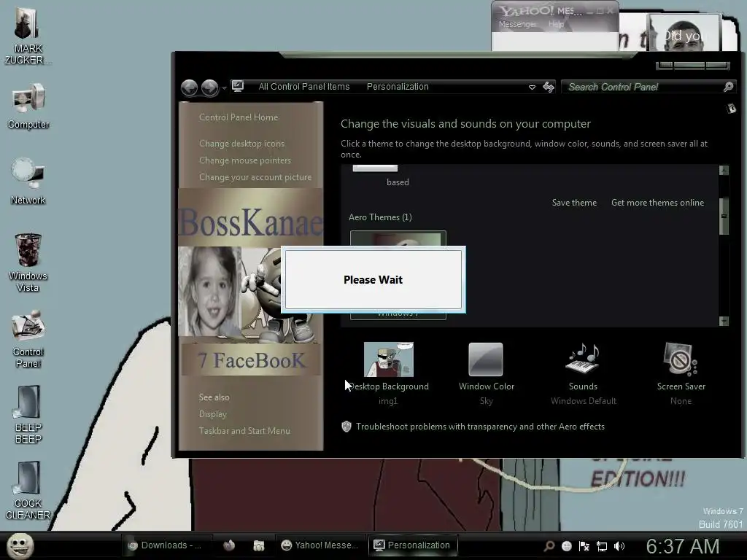Click Change mouse pointers link
Viewport: 747px width, 560px height.
245,160
